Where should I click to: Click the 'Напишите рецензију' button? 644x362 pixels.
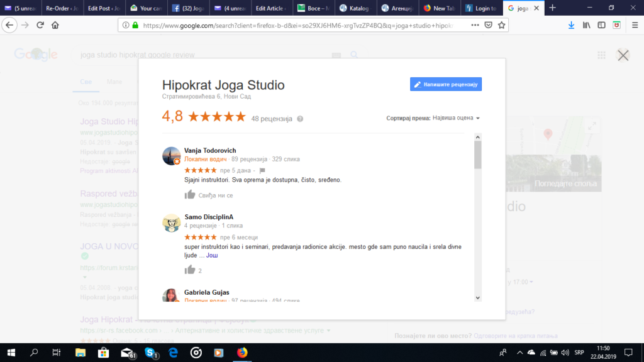(x=446, y=84)
